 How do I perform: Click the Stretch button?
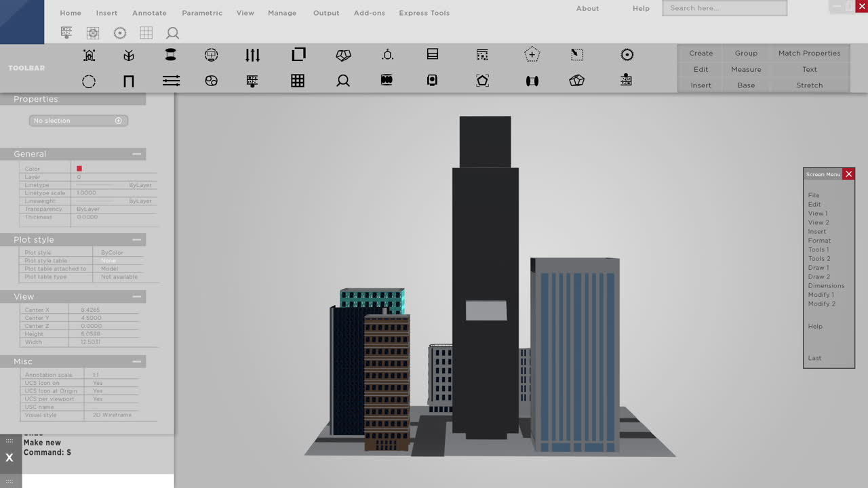click(809, 85)
